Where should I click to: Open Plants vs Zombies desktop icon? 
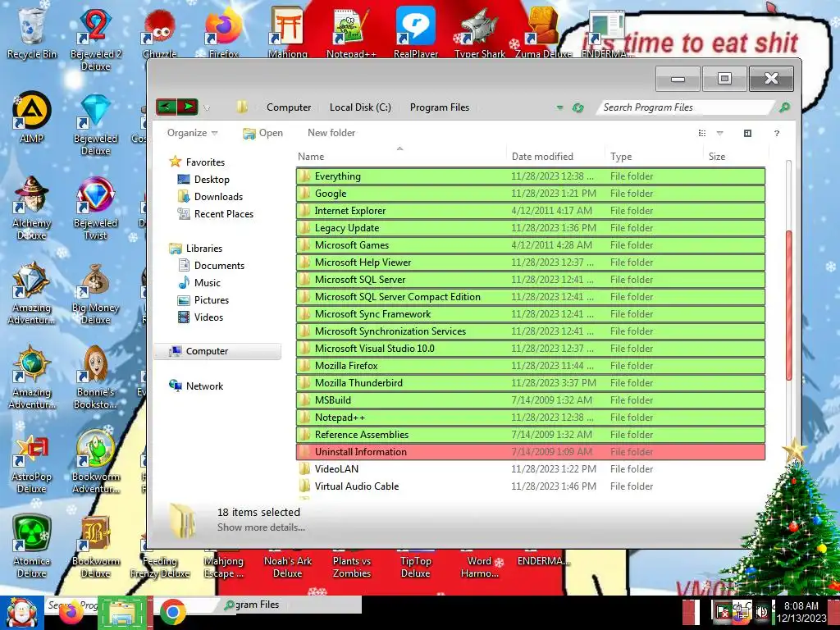coord(351,566)
